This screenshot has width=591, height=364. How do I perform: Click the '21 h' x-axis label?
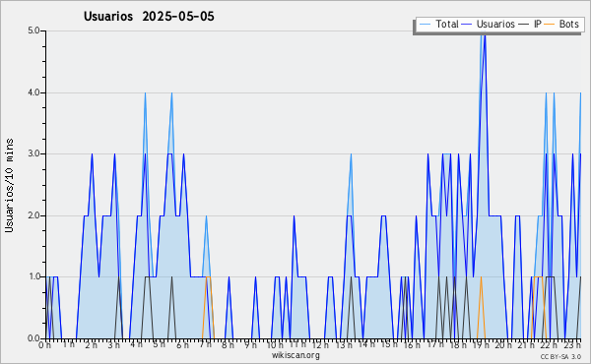(x=527, y=345)
